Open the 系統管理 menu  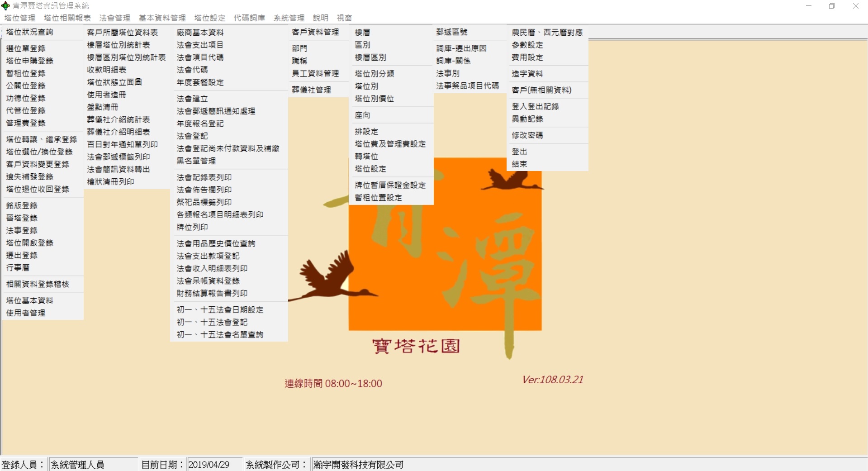pos(289,18)
